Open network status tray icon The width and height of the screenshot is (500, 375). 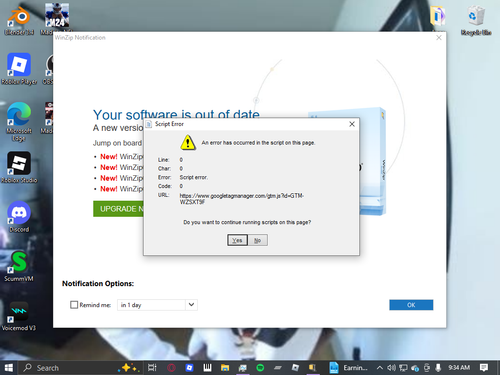coord(403,368)
